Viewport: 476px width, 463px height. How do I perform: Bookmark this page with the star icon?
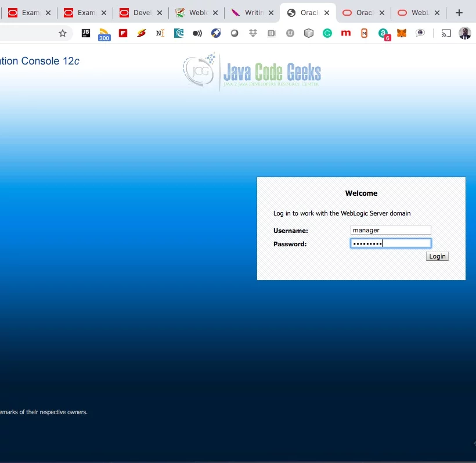[x=63, y=33]
